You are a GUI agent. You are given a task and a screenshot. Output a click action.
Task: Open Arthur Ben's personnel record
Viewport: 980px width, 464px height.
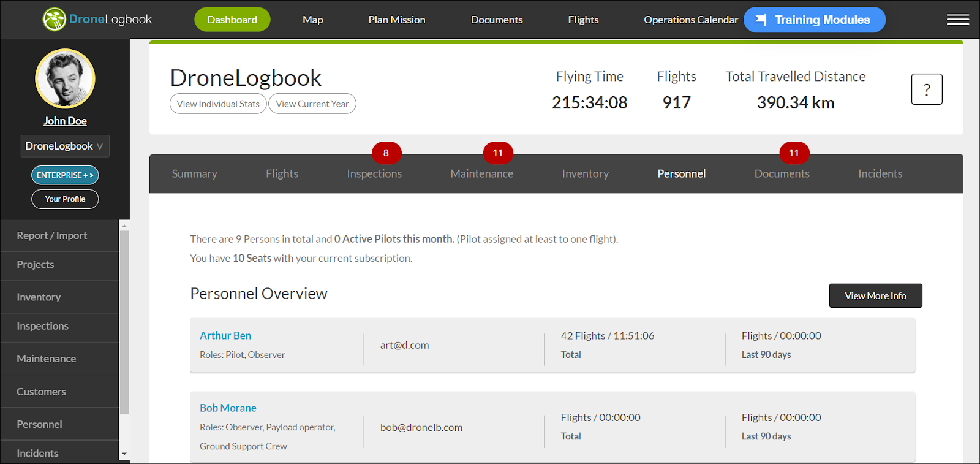coord(225,335)
